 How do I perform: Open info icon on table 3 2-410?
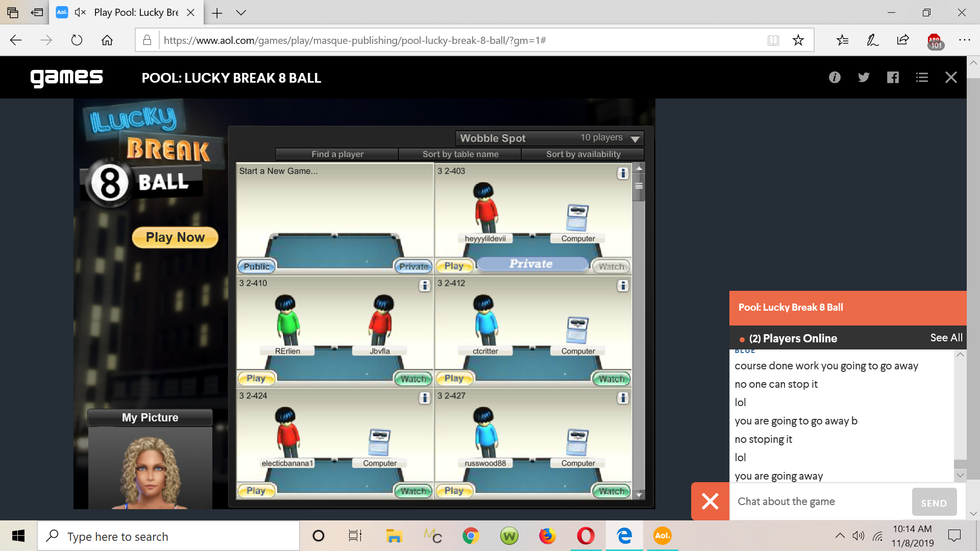point(424,286)
